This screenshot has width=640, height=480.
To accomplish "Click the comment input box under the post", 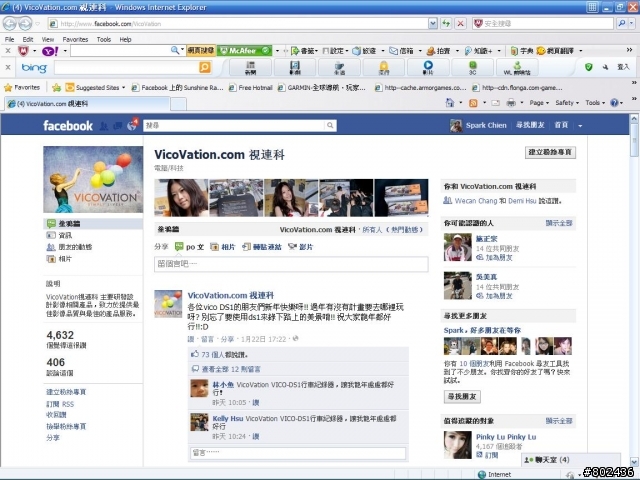I will pyautogui.click(x=298, y=453).
